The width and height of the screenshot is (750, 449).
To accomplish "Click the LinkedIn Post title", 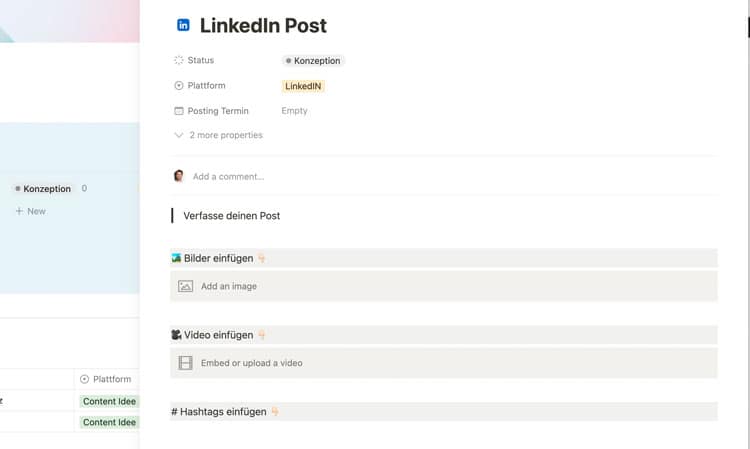I will pyautogui.click(x=263, y=26).
